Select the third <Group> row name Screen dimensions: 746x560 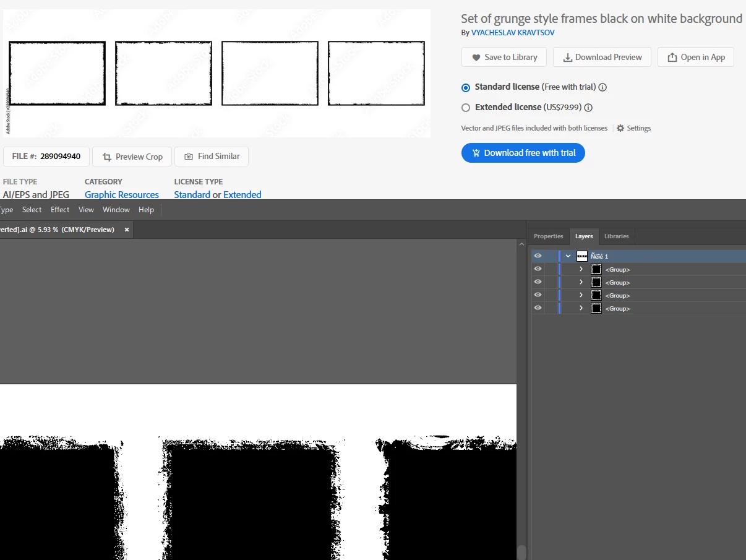[x=617, y=296]
